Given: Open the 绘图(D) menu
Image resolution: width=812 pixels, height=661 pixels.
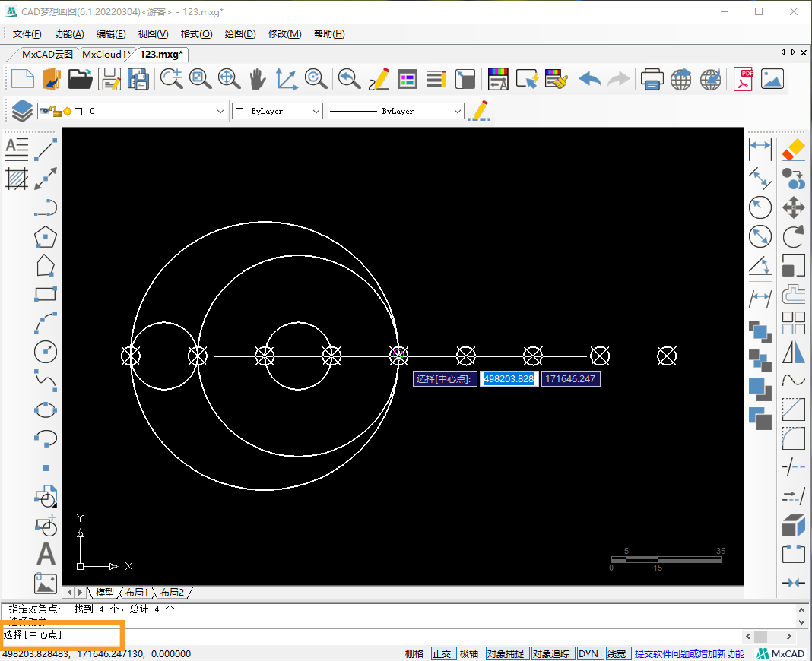Looking at the screenshot, I should tap(240, 34).
